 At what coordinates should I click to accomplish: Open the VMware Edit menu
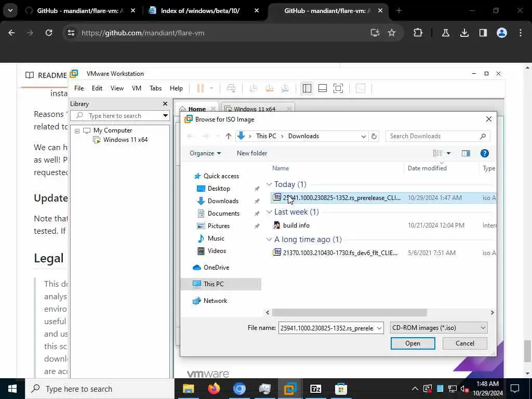(97, 88)
